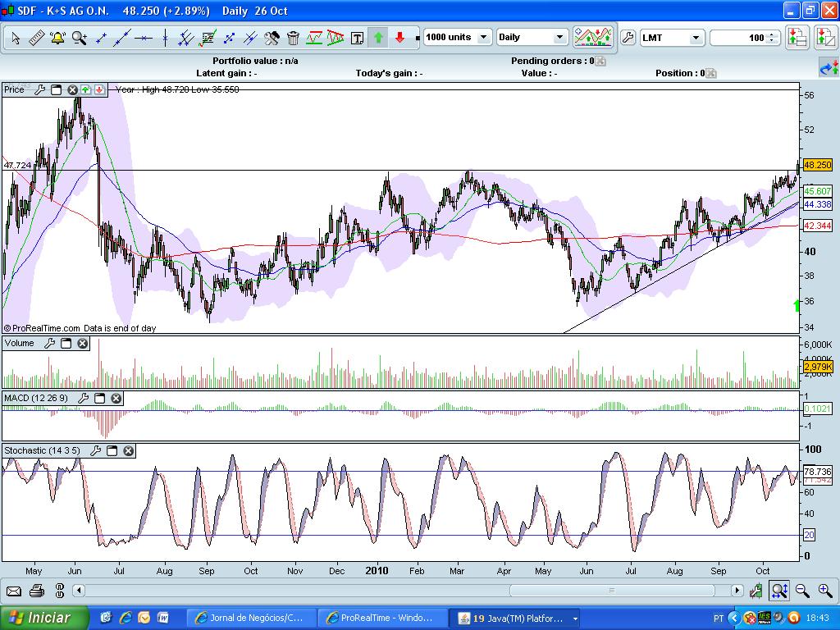840x630 pixels.
Task: Select the ruler measurement tool
Action: tap(36, 38)
